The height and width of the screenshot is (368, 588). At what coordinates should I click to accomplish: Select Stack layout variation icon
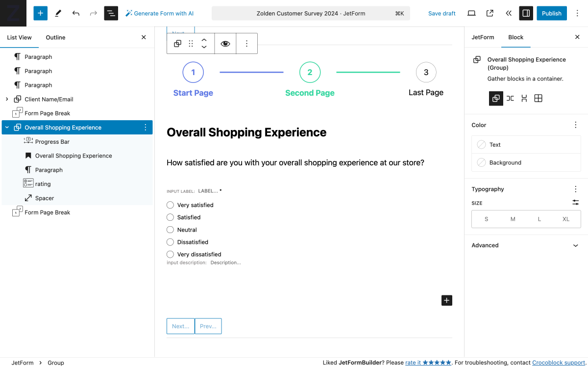tap(524, 98)
